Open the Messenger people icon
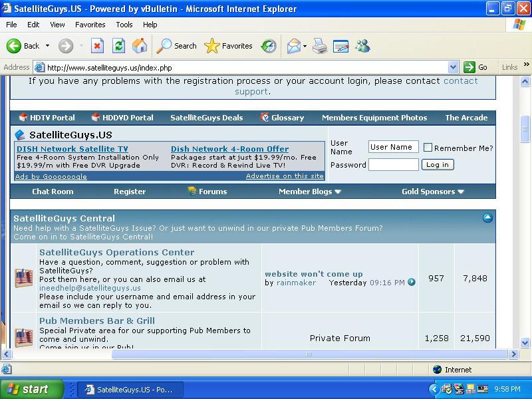532x399 pixels. coord(362,46)
